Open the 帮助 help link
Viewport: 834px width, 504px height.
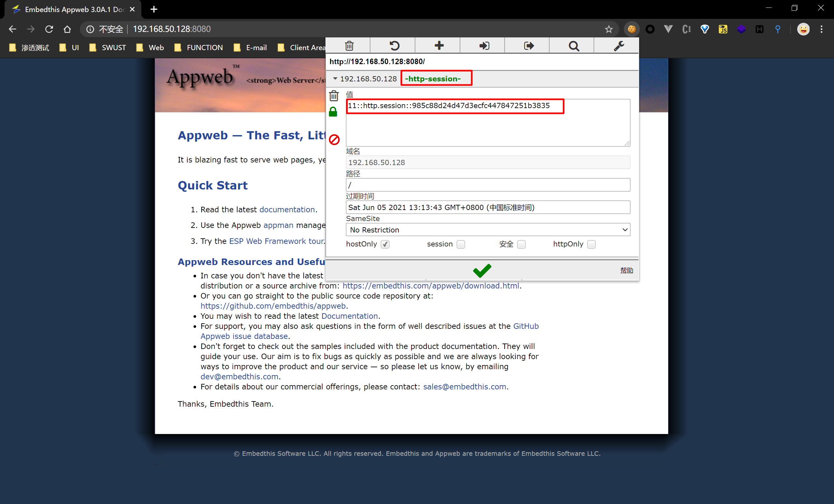[626, 270]
